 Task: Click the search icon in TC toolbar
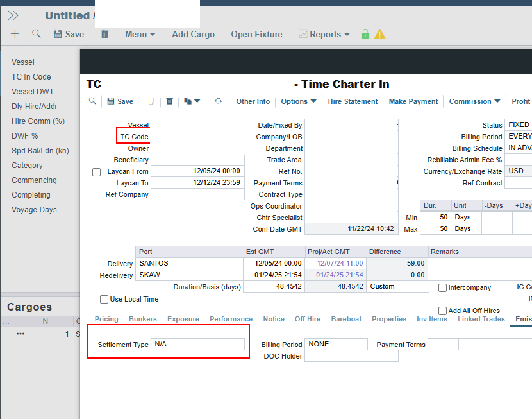coord(93,101)
